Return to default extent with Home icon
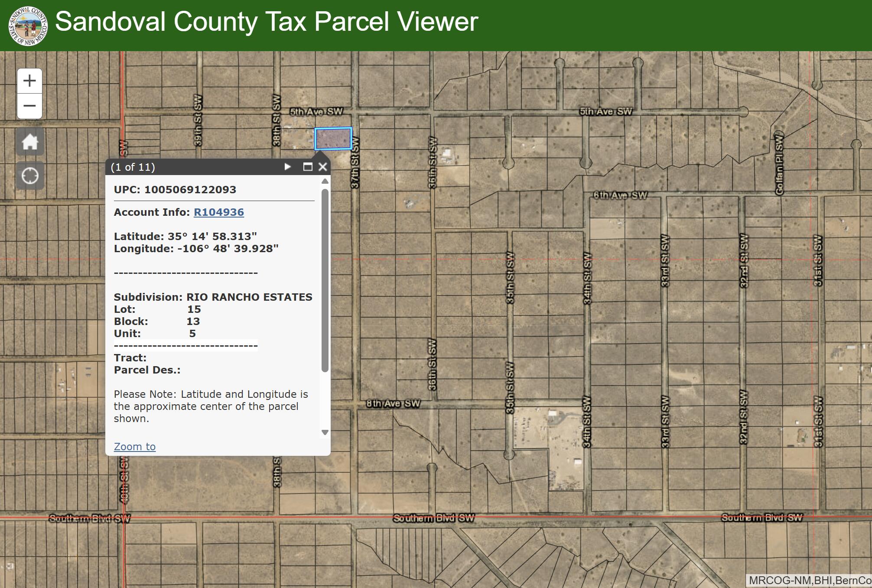 [30, 142]
